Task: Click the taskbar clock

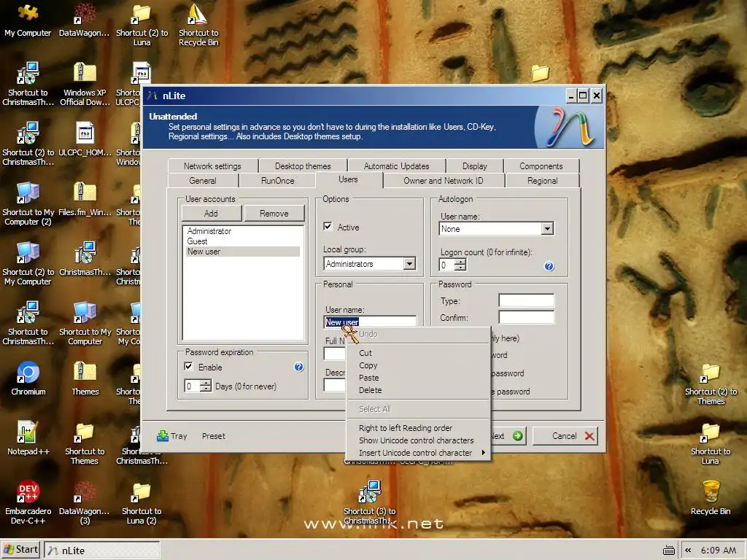Action: click(719, 550)
